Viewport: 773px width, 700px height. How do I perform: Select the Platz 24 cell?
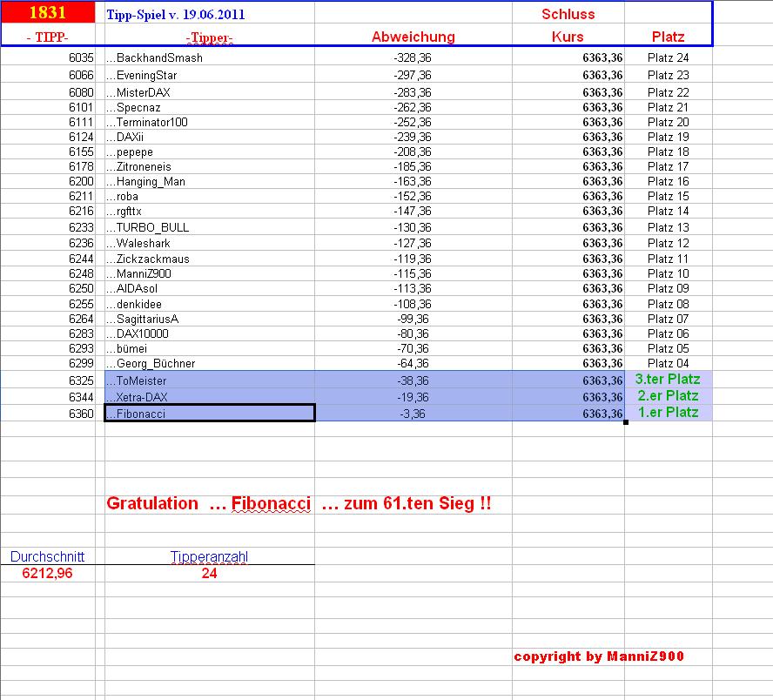(668, 57)
